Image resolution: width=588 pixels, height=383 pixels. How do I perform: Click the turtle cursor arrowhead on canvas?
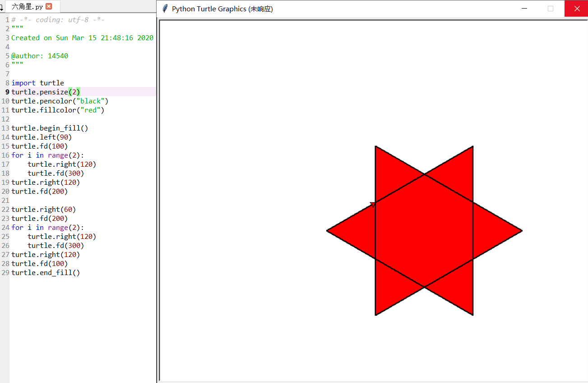pyautogui.click(x=373, y=205)
